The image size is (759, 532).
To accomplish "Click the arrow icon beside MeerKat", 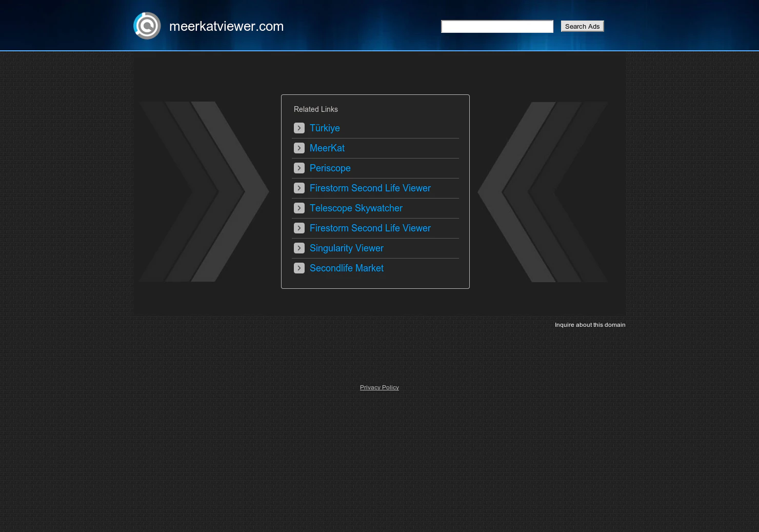I will 299,148.
